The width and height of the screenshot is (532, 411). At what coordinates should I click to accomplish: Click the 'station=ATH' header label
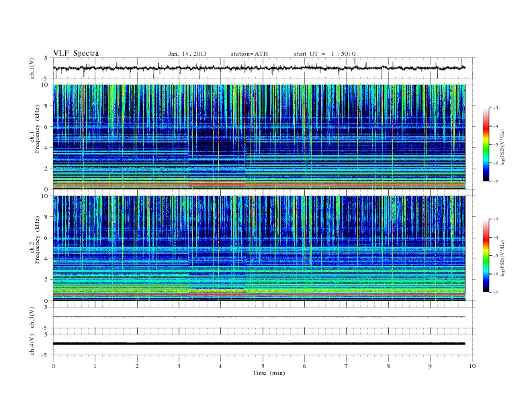click(x=249, y=54)
